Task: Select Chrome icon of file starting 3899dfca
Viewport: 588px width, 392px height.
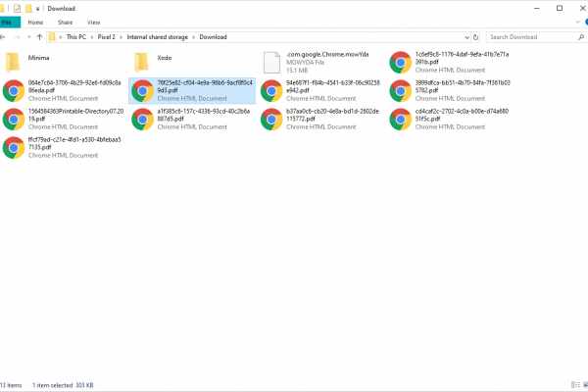Action: (401, 91)
